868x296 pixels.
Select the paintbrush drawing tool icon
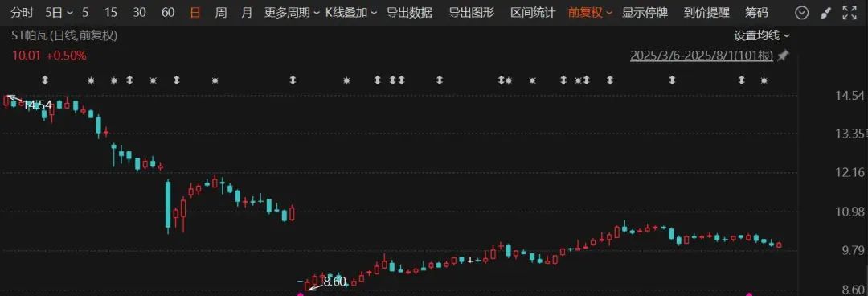point(825,13)
